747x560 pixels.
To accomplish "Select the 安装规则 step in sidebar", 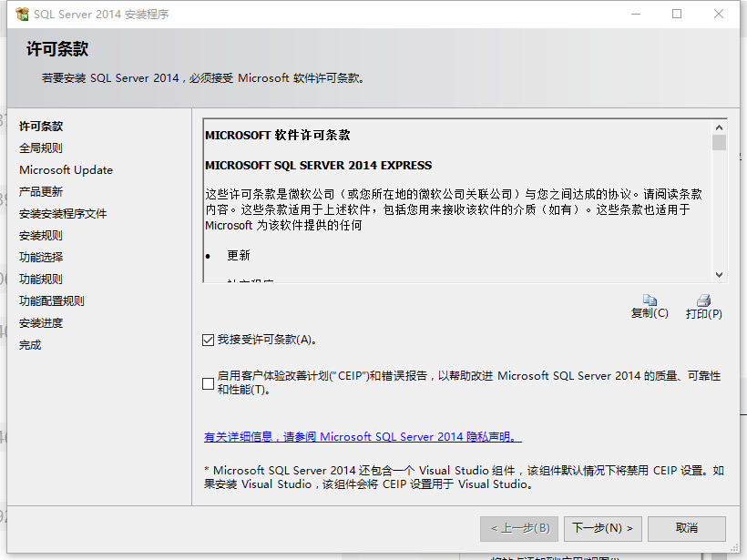I will point(41,236).
